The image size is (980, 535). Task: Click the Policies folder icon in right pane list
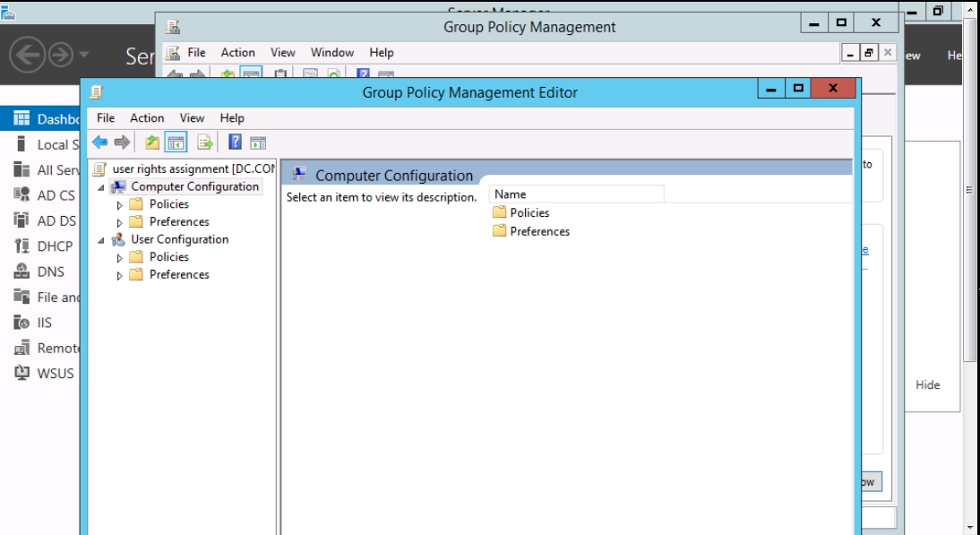point(499,212)
